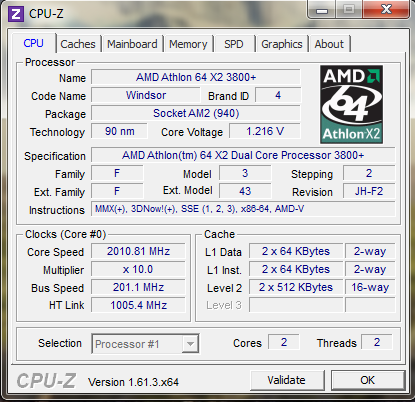The height and width of the screenshot is (402, 415).
Task: Click the Ext. Family value F
Action: pyautogui.click(x=117, y=191)
